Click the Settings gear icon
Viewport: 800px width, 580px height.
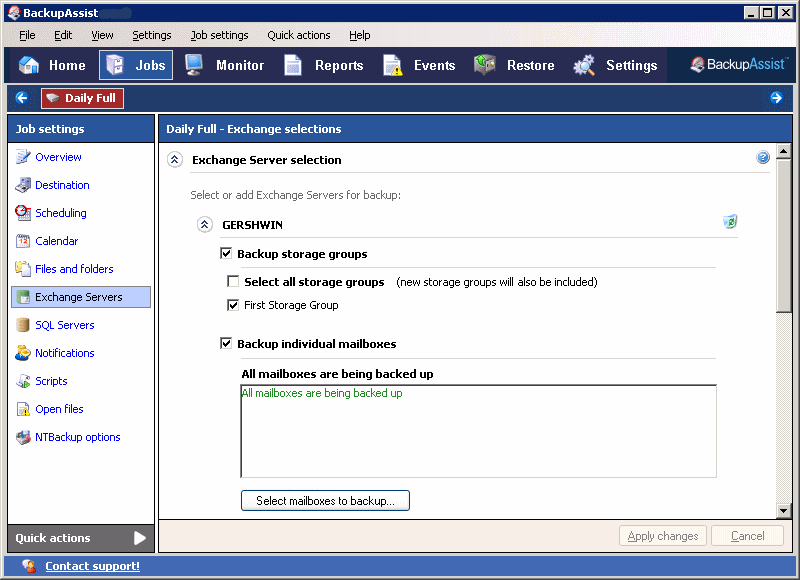584,65
